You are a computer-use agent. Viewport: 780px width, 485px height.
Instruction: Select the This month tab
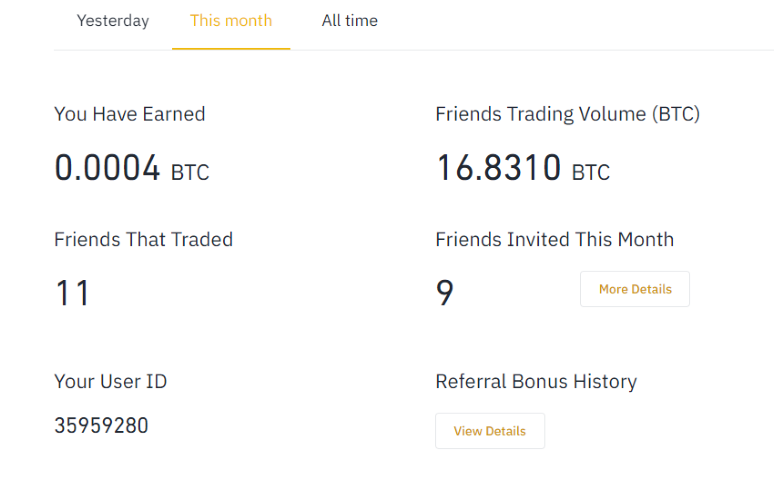(x=231, y=21)
